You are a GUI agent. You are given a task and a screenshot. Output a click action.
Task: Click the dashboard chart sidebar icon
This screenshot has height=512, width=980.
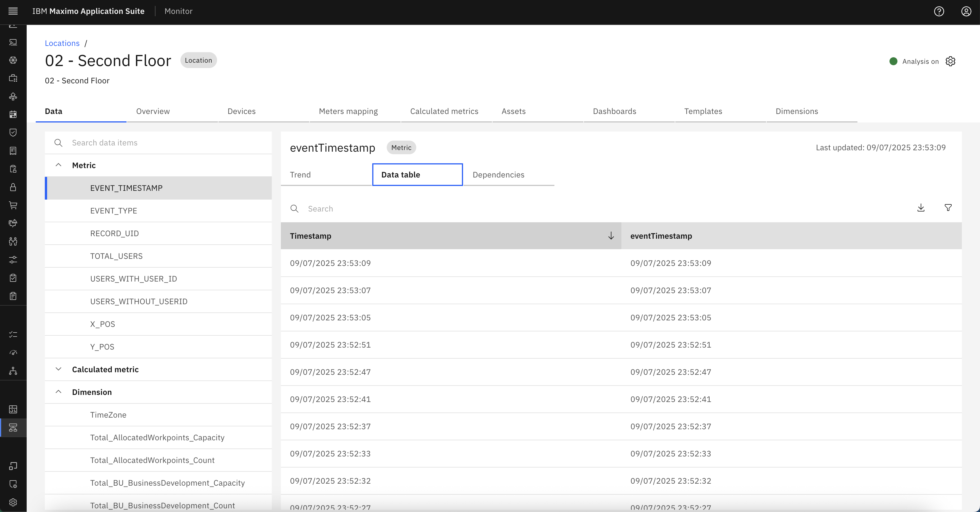point(13,409)
